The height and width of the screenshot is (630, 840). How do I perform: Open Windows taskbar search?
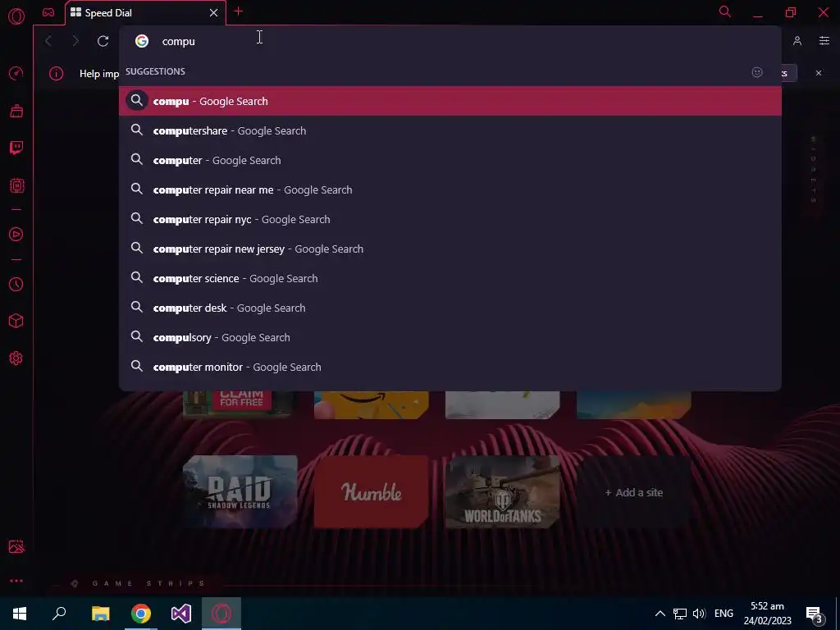59,614
